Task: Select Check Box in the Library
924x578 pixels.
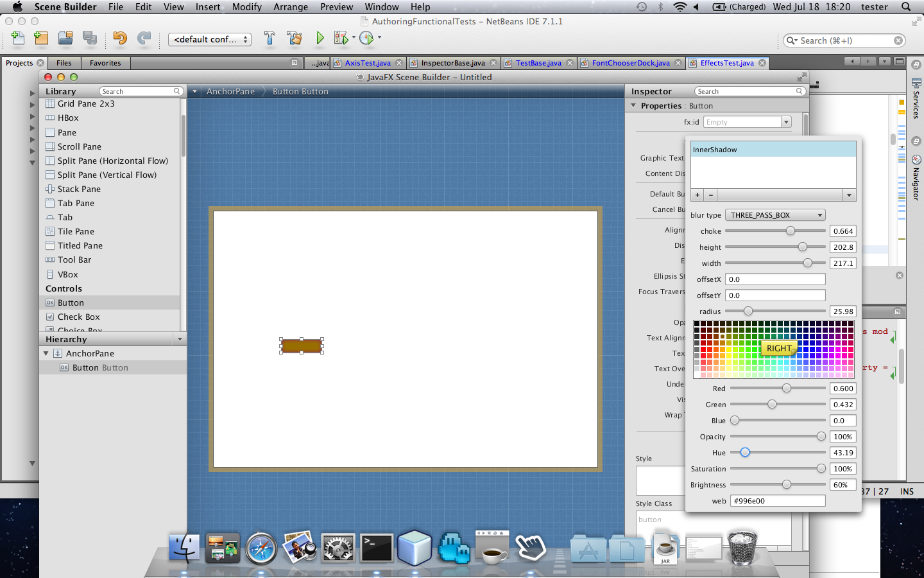Action: [110, 317]
